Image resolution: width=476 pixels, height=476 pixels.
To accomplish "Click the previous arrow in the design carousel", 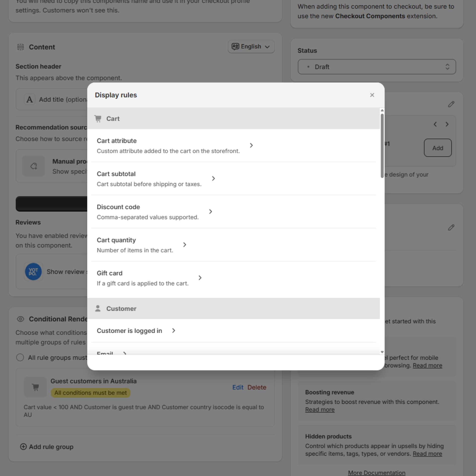I will pyautogui.click(x=435, y=124).
